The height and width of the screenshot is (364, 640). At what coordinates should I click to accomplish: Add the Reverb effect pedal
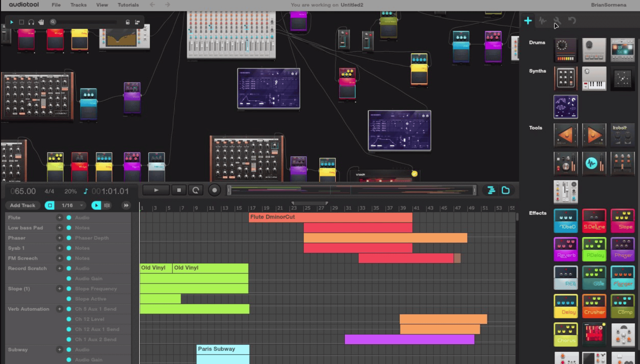pos(566,249)
